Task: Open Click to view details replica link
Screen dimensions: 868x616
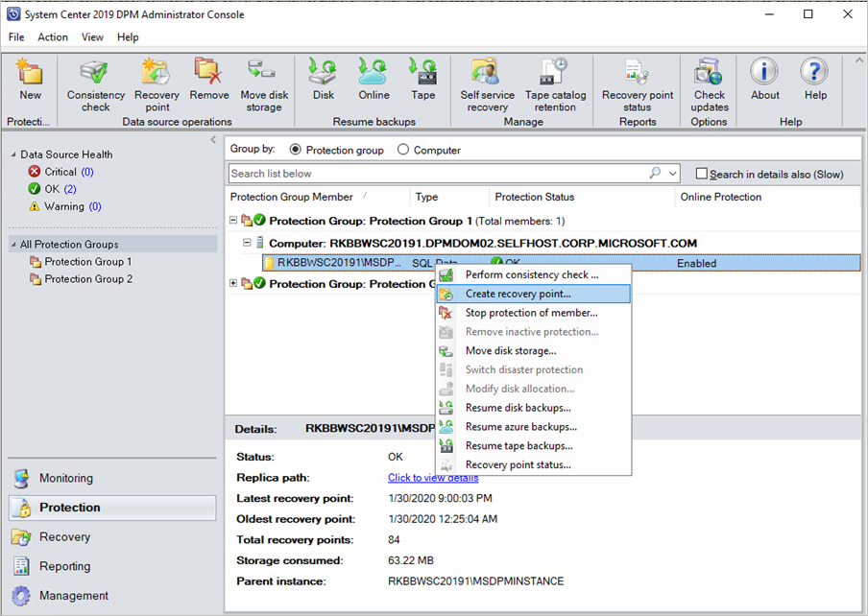Action: [432, 477]
